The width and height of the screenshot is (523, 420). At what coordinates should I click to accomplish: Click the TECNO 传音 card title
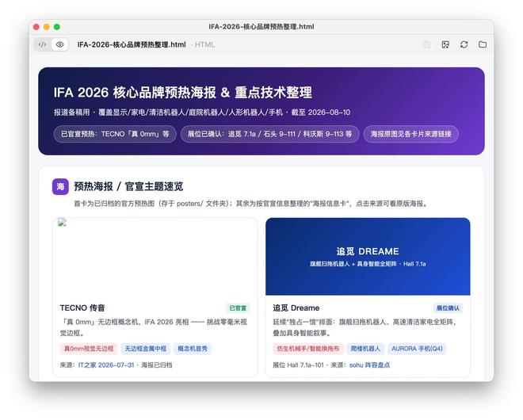[x=82, y=308]
